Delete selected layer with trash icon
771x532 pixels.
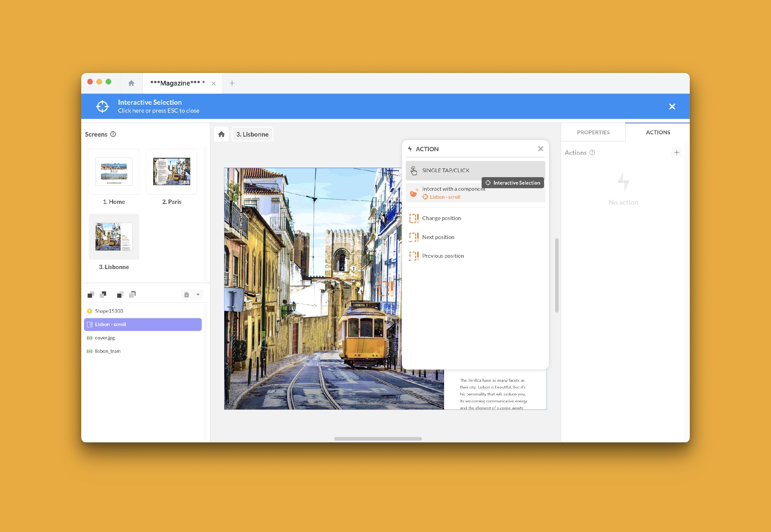[x=187, y=295]
